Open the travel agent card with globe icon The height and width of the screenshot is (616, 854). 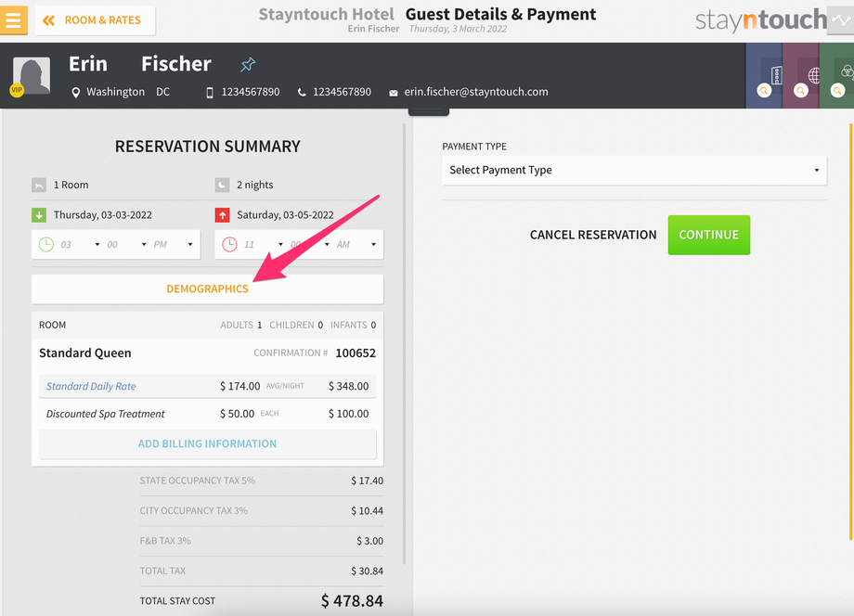click(x=800, y=76)
